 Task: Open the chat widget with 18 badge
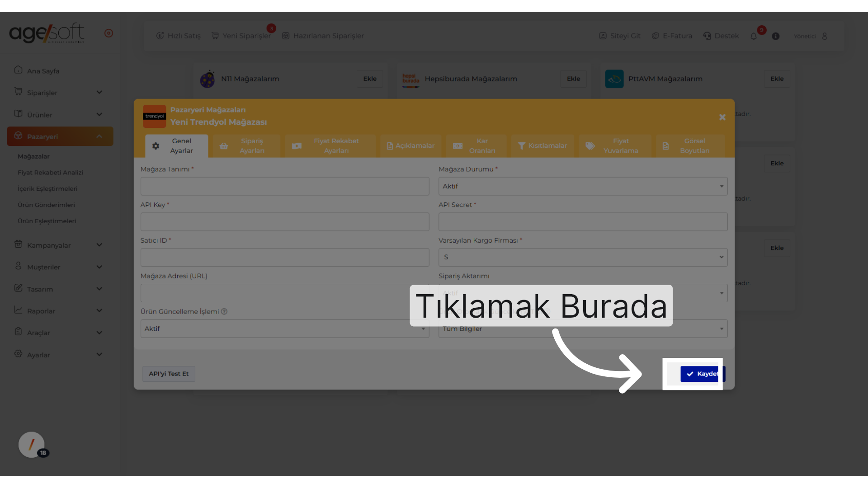pos(32,445)
